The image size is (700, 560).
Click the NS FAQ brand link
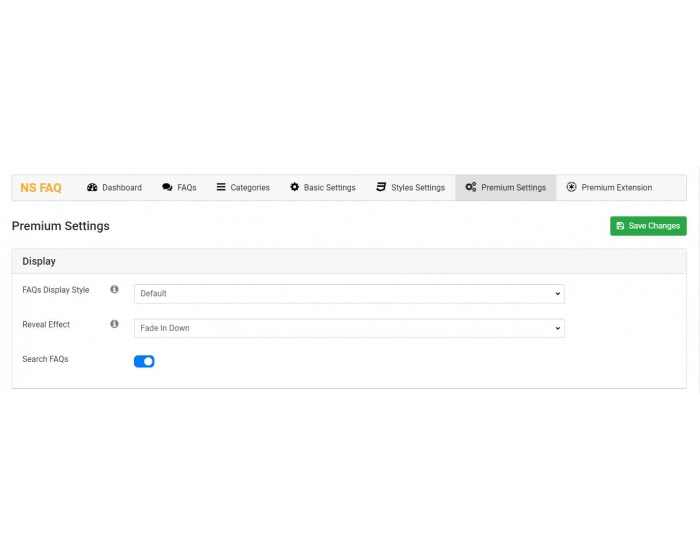tap(41, 188)
